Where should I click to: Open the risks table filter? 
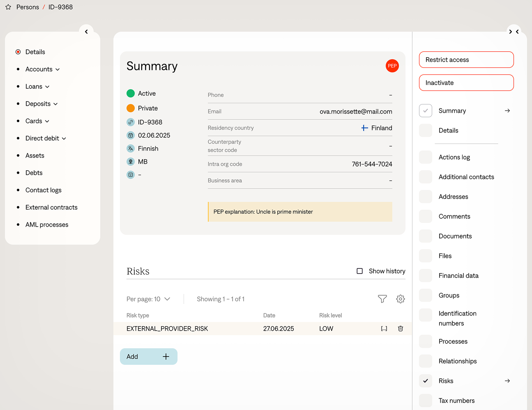pos(382,299)
